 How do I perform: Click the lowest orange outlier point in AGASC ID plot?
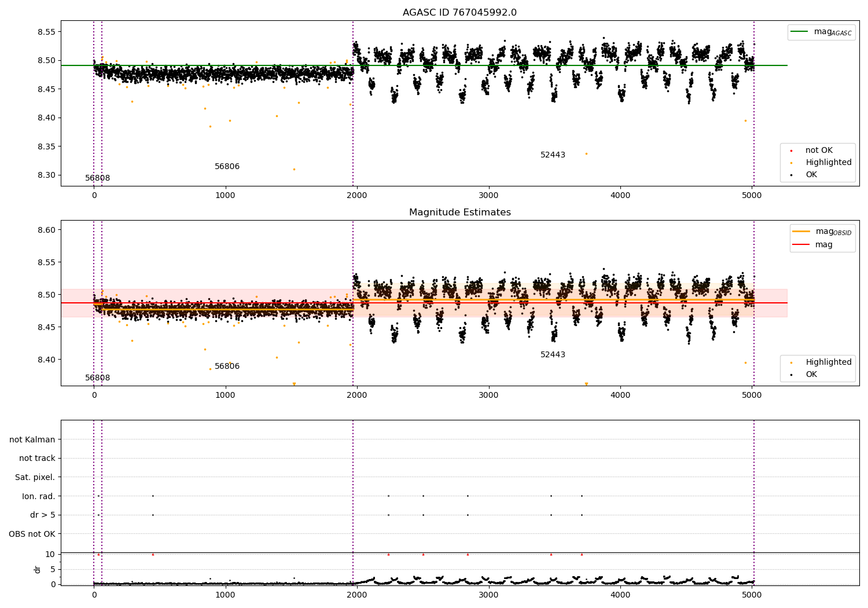pyautogui.click(x=294, y=169)
